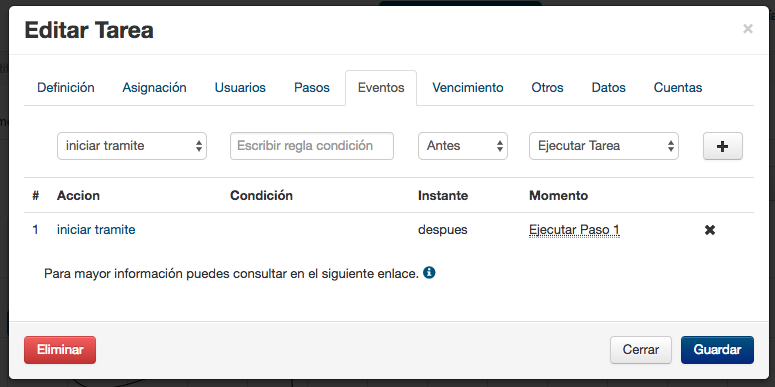The height and width of the screenshot is (387, 775).
Task: Open the blue info icon link
Action: pos(429,273)
